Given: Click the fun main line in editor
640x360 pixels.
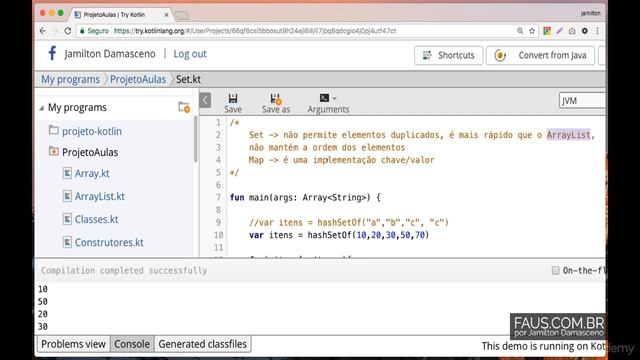Looking at the screenshot, I should coord(305,198).
